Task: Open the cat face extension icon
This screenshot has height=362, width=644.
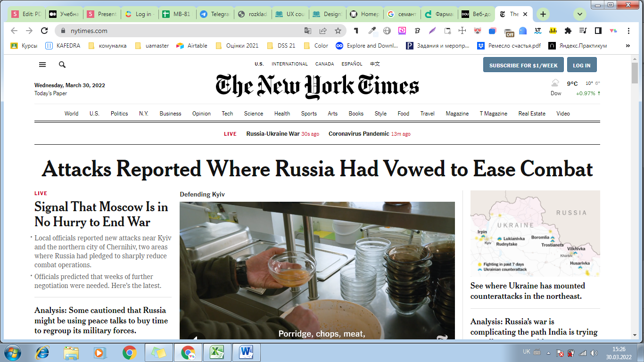Action: (478, 31)
